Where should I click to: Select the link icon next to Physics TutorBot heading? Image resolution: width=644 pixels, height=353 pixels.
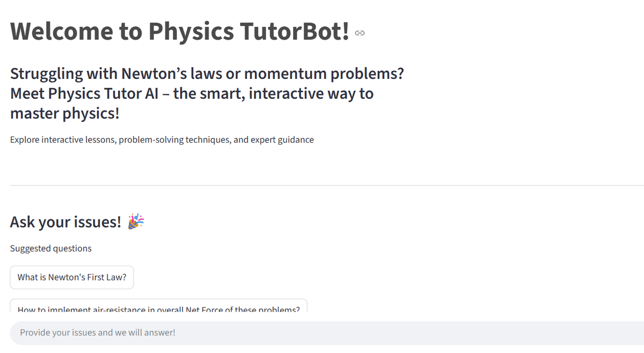click(x=359, y=33)
